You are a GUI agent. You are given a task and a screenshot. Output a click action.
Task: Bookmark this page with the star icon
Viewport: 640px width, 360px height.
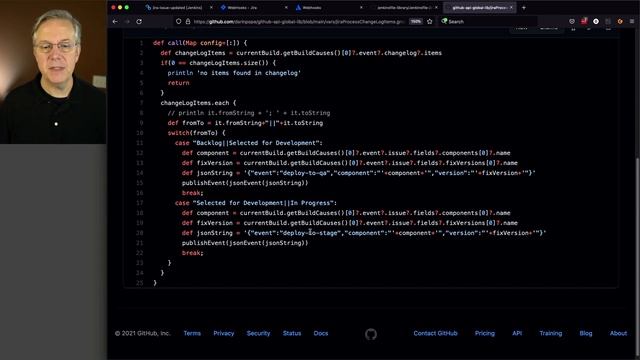tap(429, 21)
